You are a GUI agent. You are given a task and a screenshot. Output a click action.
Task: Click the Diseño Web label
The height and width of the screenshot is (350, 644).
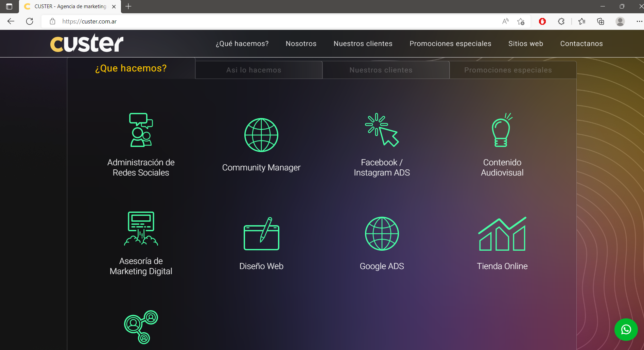click(x=261, y=266)
